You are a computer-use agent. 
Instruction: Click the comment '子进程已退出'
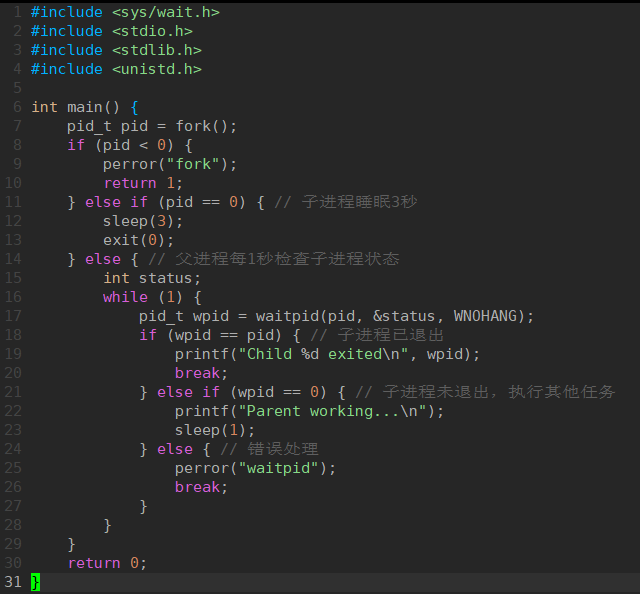(x=391, y=335)
